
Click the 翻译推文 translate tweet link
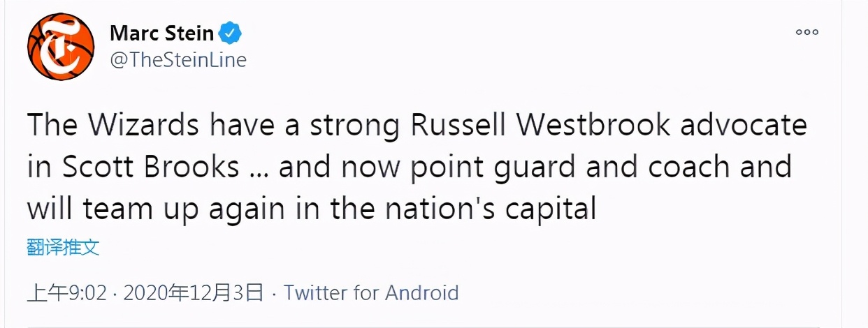pyautogui.click(x=64, y=247)
